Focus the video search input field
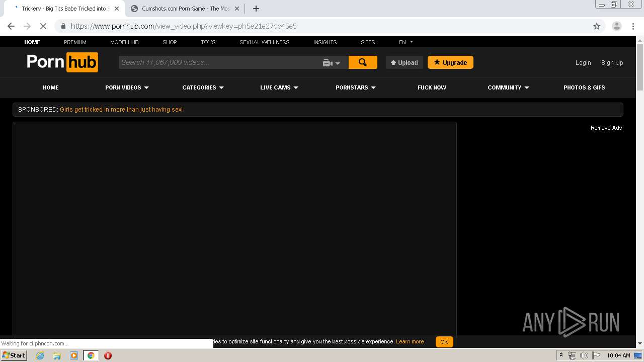 [x=219, y=62]
